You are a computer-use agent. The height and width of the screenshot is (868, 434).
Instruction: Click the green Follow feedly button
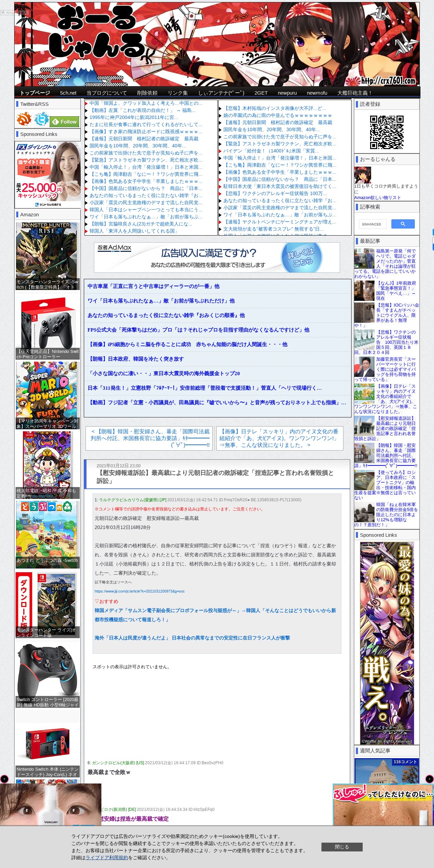[x=65, y=122]
